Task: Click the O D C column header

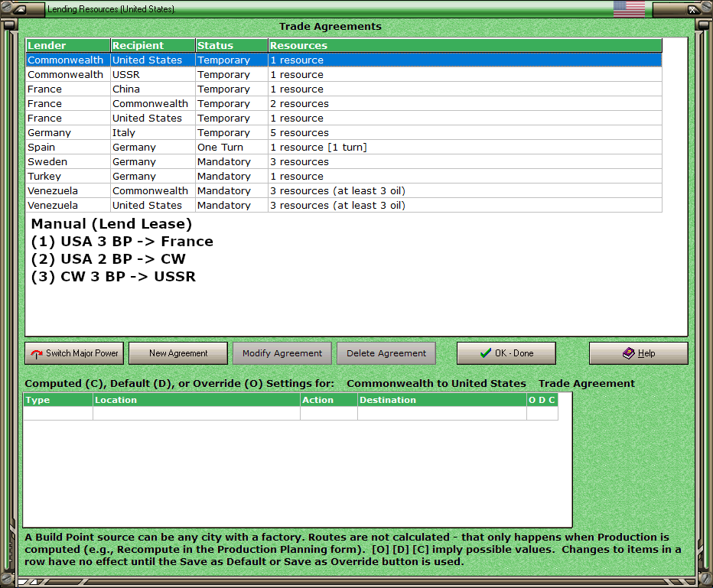Action: click(x=542, y=400)
